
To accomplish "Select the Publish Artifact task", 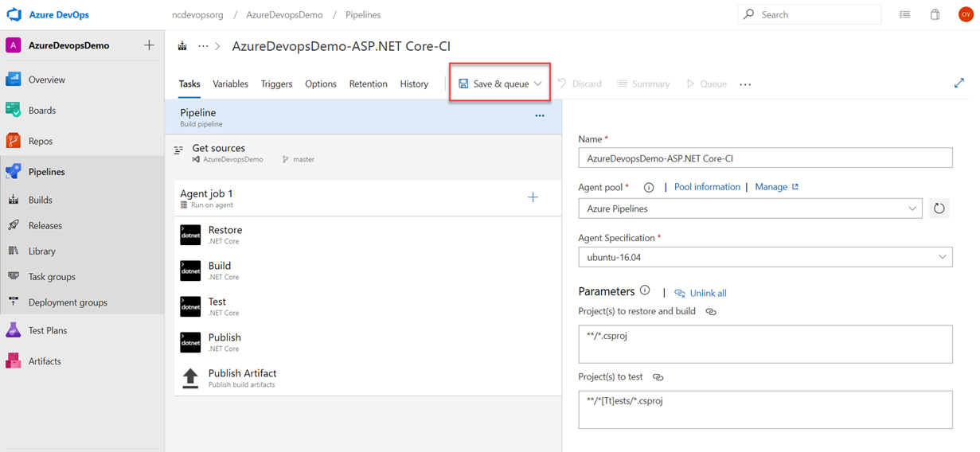I will (368, 377).
